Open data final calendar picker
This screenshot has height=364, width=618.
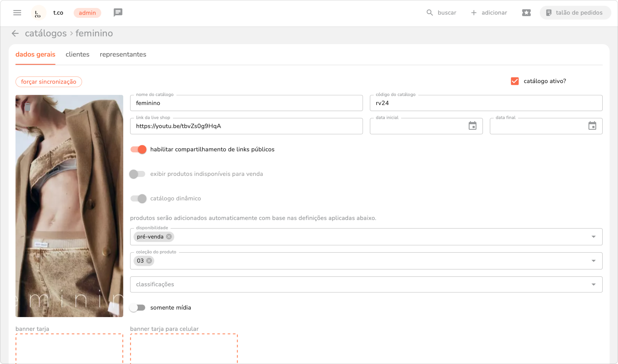[592, 126]
